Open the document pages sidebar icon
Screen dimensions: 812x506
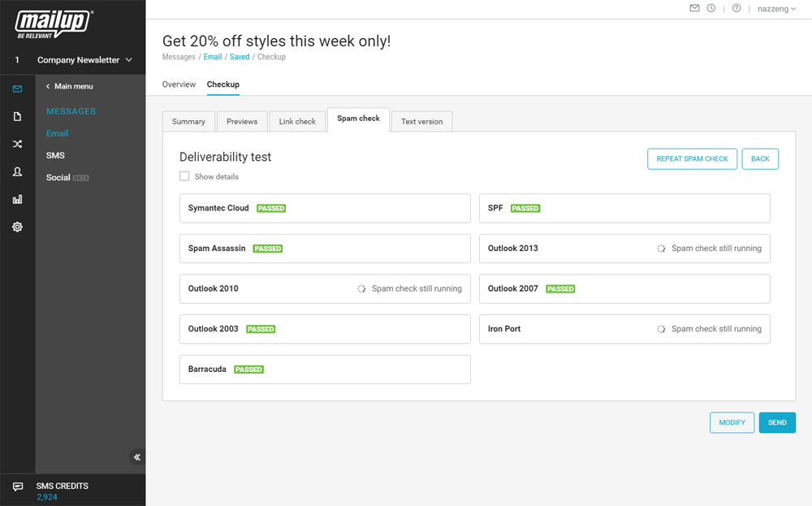click(17, 117)
